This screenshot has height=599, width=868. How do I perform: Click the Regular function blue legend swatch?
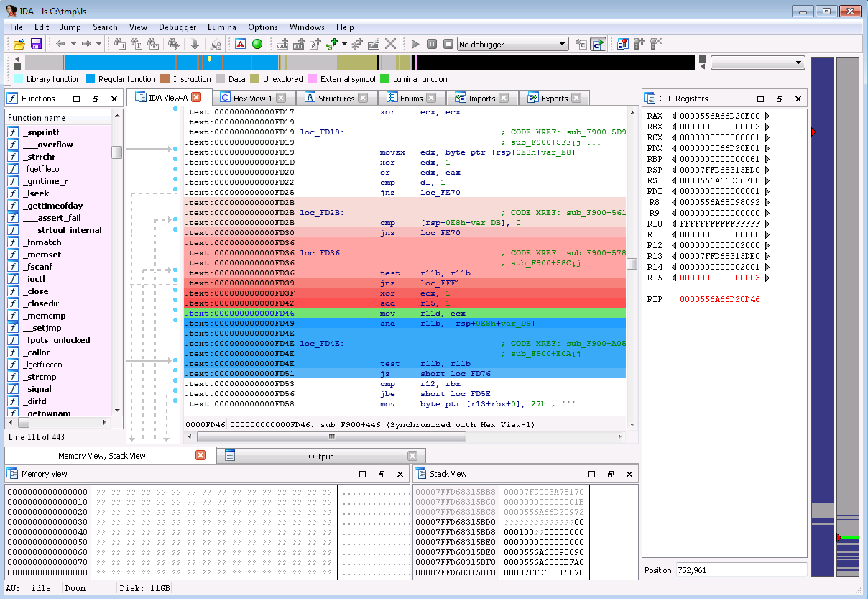(91, 79)
